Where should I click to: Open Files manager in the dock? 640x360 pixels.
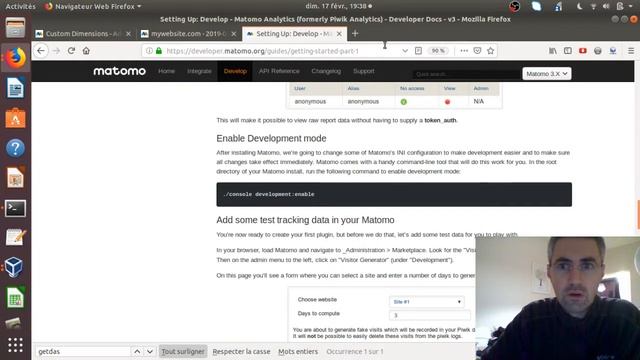pos(16,28)
